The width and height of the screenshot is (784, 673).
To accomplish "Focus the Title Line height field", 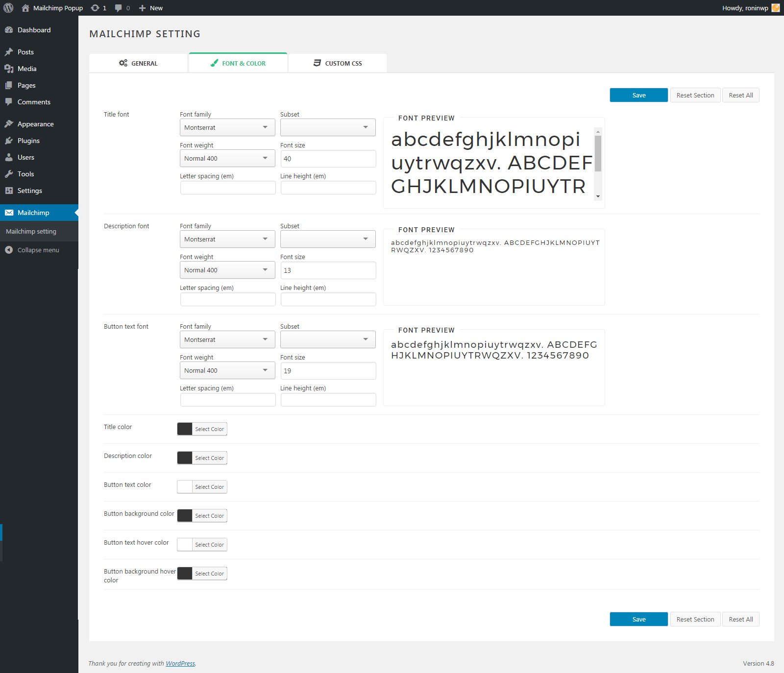I will (x=328, y=188).
